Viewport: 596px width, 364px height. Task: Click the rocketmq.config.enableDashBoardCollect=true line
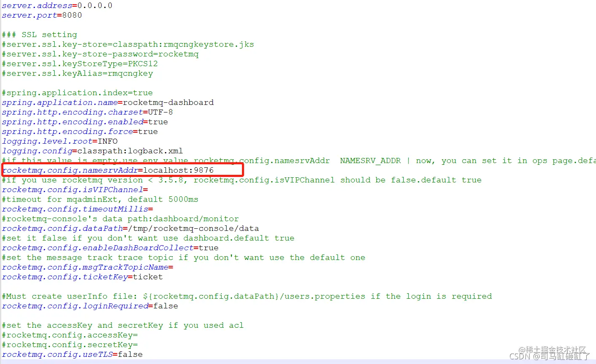click(110, 248)
